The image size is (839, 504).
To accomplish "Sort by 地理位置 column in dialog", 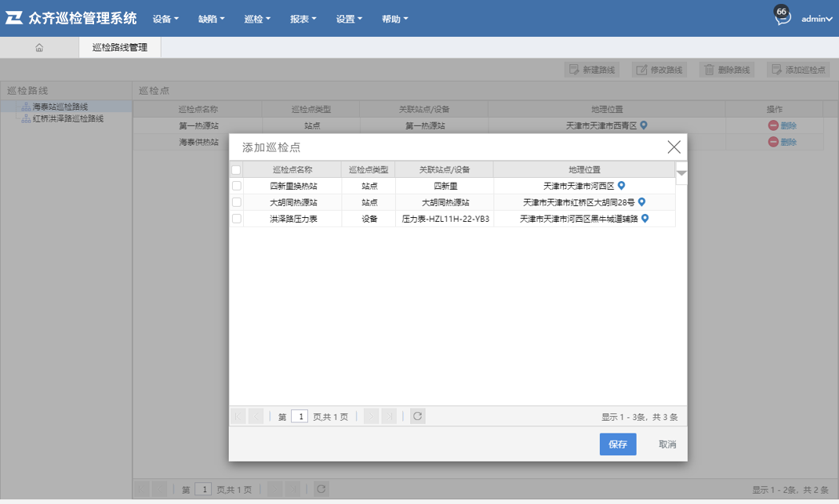I will pos(584,169).
